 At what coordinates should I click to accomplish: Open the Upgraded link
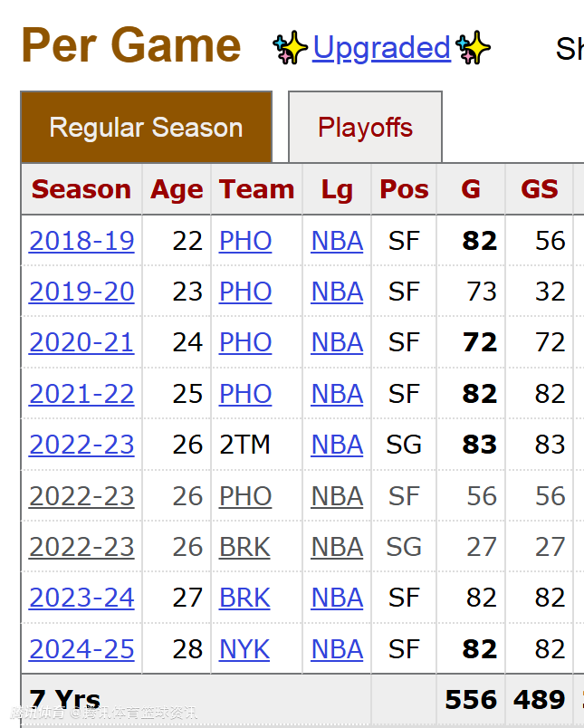pyautogui.click(x=381, y=48)
